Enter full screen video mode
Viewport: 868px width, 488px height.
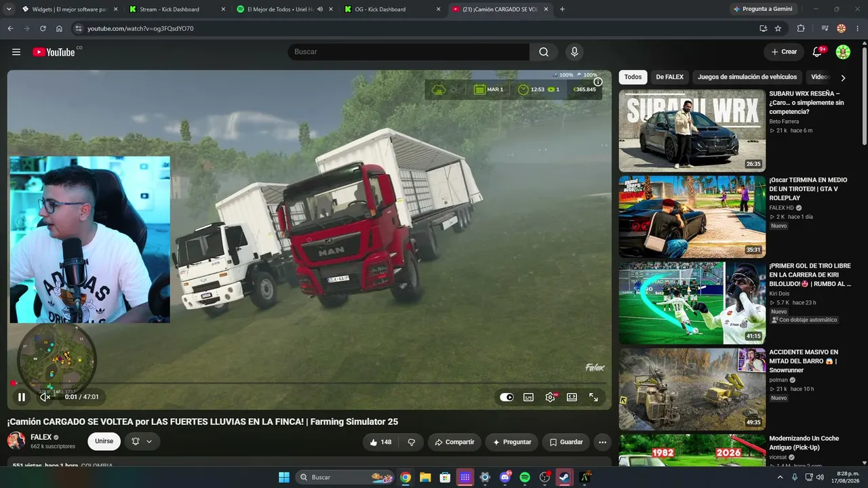click(593, 397)
